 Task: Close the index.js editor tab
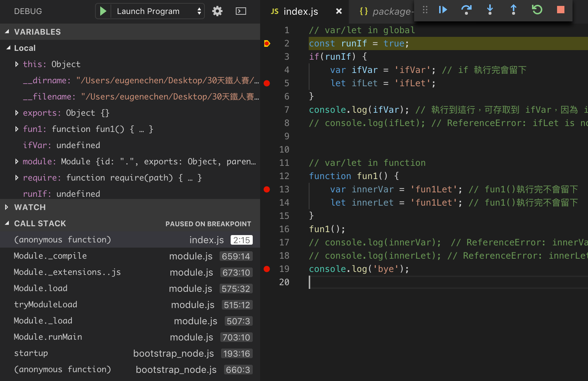point(339,11)
